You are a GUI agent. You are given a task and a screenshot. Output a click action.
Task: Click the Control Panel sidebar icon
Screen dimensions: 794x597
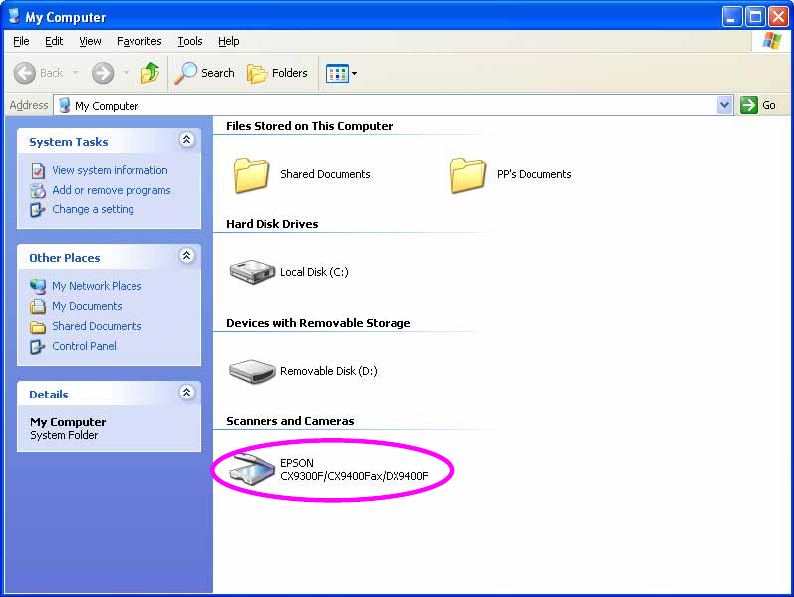click(37, 347)
